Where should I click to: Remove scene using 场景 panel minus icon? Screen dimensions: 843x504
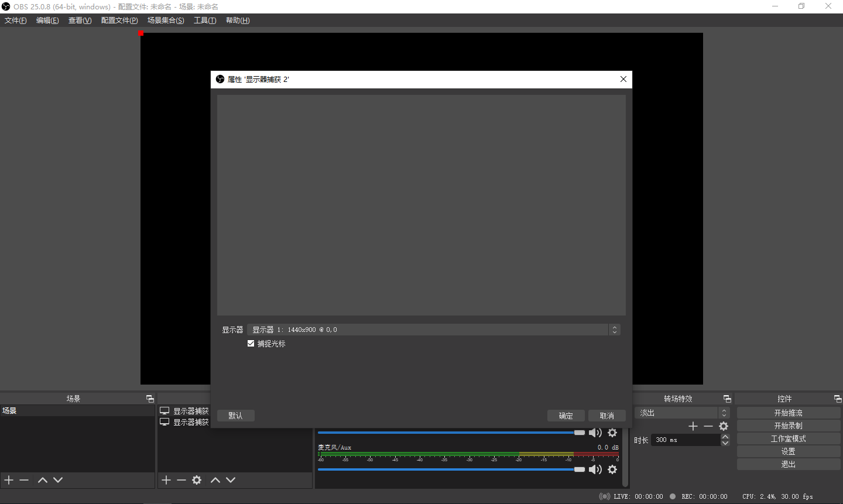tap(24, 480)
